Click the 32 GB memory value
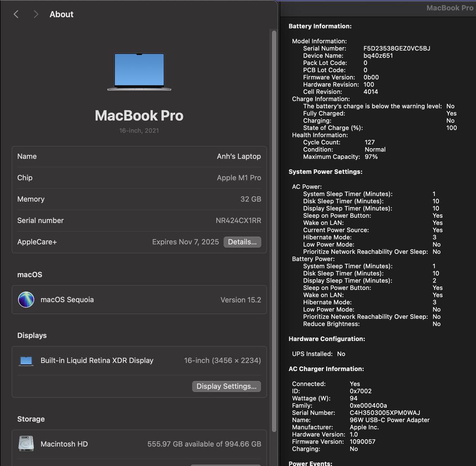 click(x=251, y=199)
